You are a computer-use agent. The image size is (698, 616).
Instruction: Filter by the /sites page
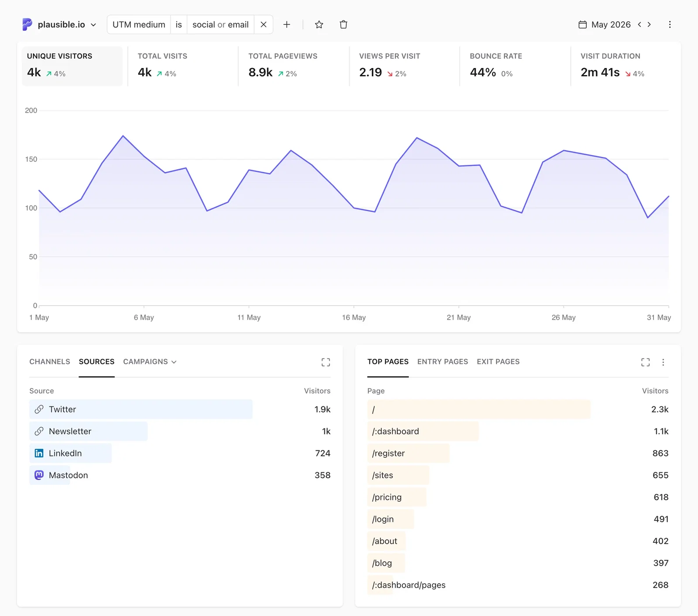518,475
